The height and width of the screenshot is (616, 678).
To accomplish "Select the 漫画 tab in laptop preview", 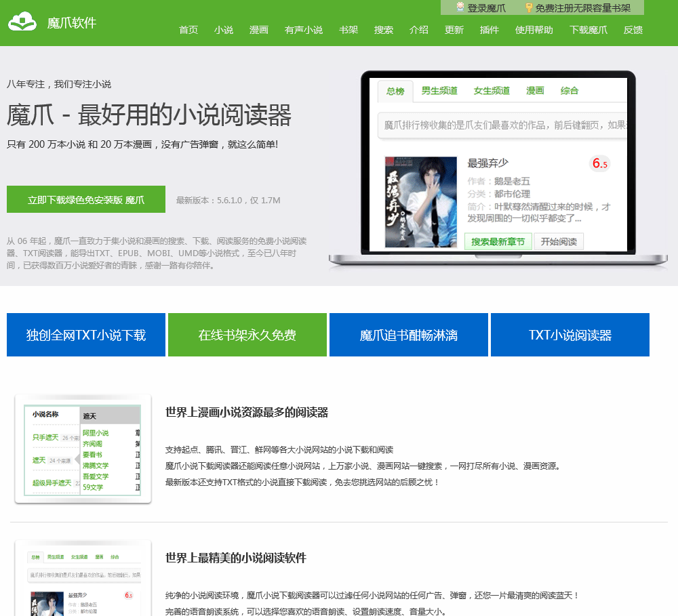I will [x=535, y=91].
